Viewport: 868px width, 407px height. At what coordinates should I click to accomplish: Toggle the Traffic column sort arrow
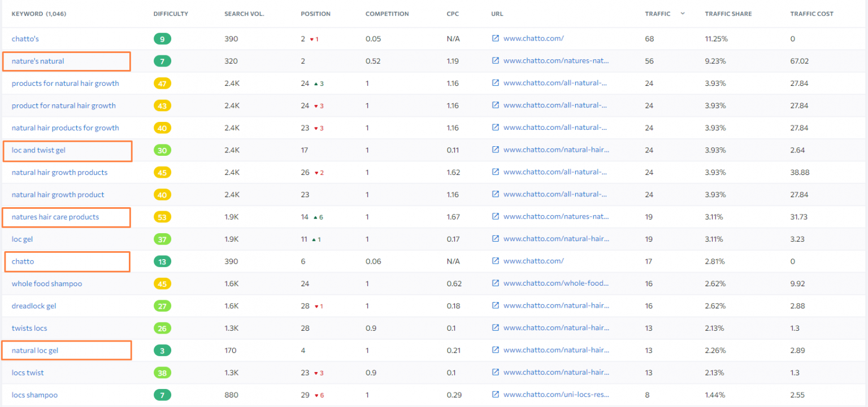[683, 14]
